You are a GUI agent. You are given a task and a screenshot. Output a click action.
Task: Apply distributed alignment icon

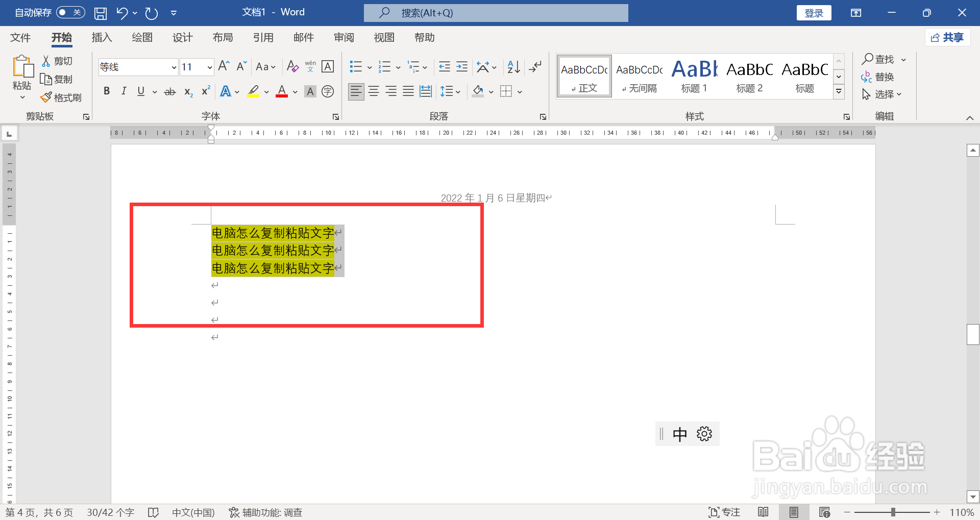tap(426, 91)
